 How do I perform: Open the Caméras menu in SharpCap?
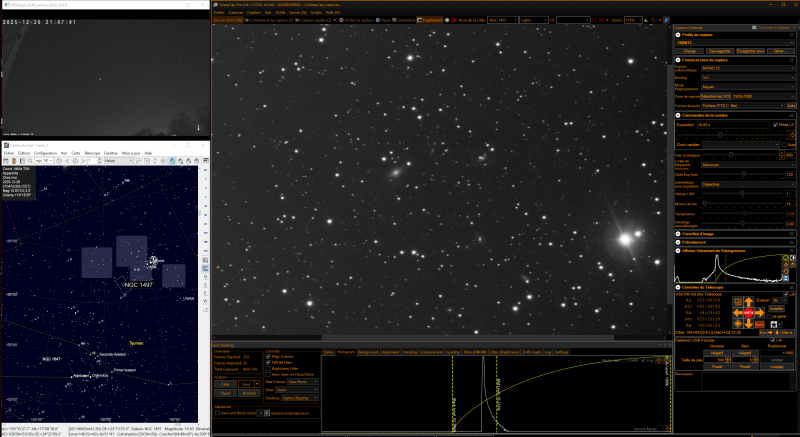236,12
